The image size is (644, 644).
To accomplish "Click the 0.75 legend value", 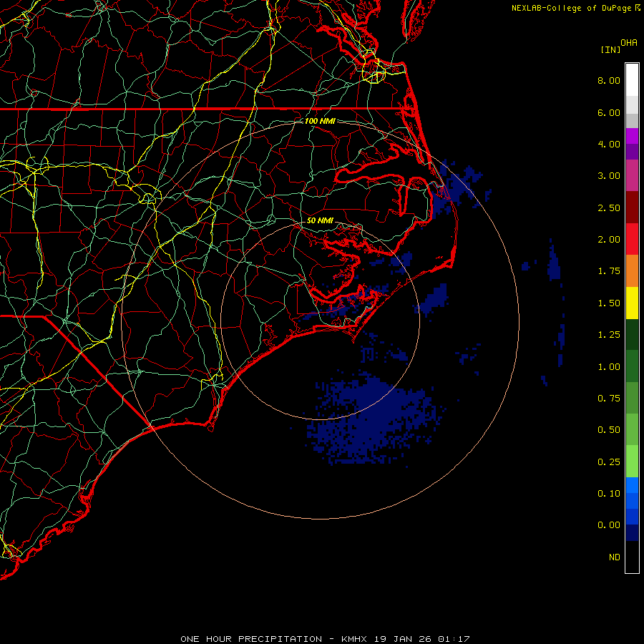I will point(609,399).
